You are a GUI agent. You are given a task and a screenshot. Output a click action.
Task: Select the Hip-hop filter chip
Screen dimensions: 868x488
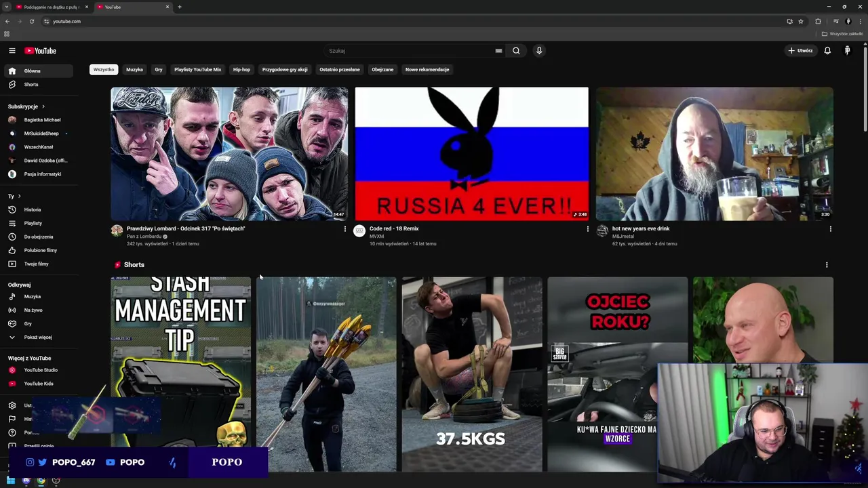tap(241, 69)
